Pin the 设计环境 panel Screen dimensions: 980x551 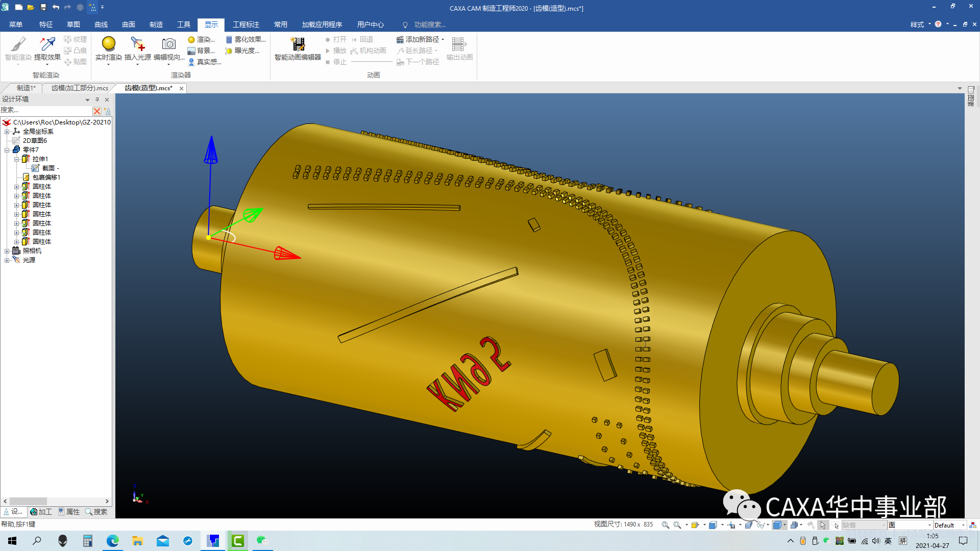click(97, 99)
